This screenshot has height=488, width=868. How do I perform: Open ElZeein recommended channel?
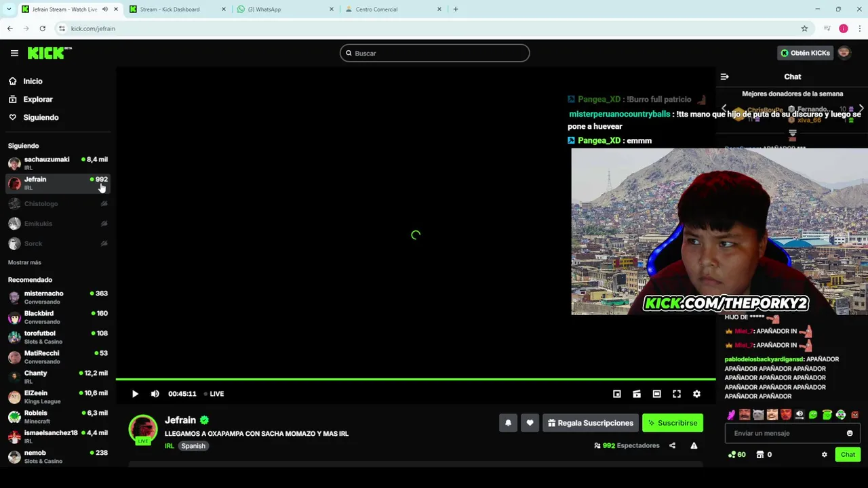click(58, 396)
